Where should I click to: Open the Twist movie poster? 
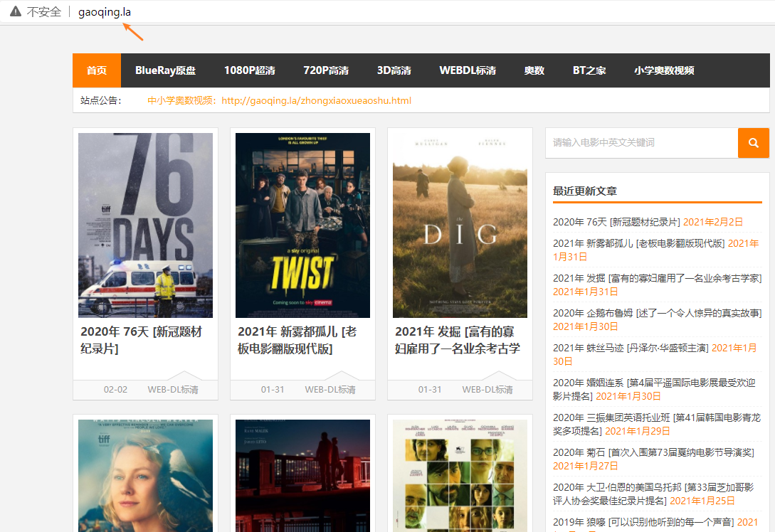click(x=302, y=225)
